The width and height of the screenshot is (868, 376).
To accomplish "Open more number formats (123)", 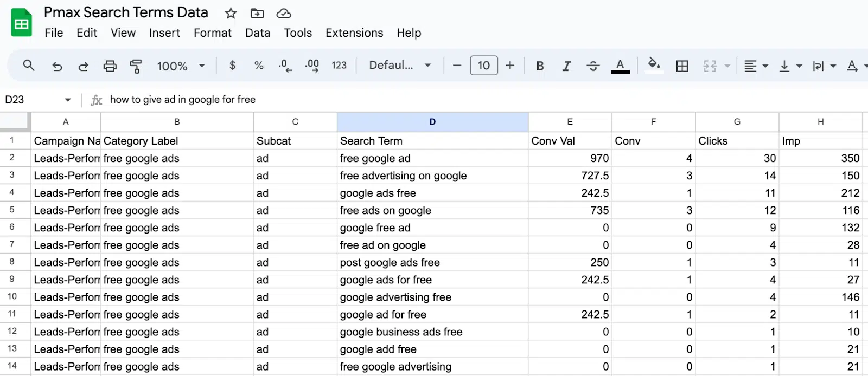I will (x=339, y=66).
